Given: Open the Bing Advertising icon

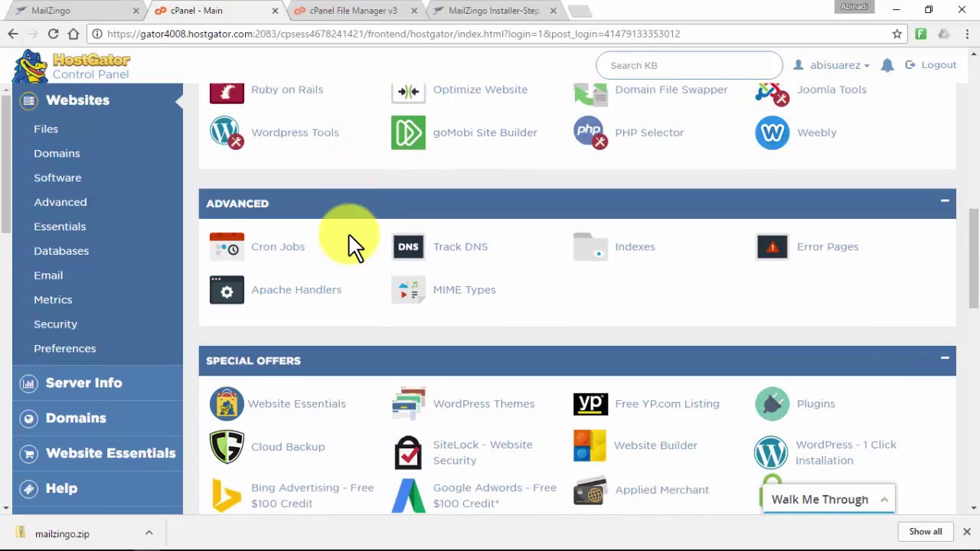Looking at the screenshot, I should pyautogui.click(x=227, y=495).
